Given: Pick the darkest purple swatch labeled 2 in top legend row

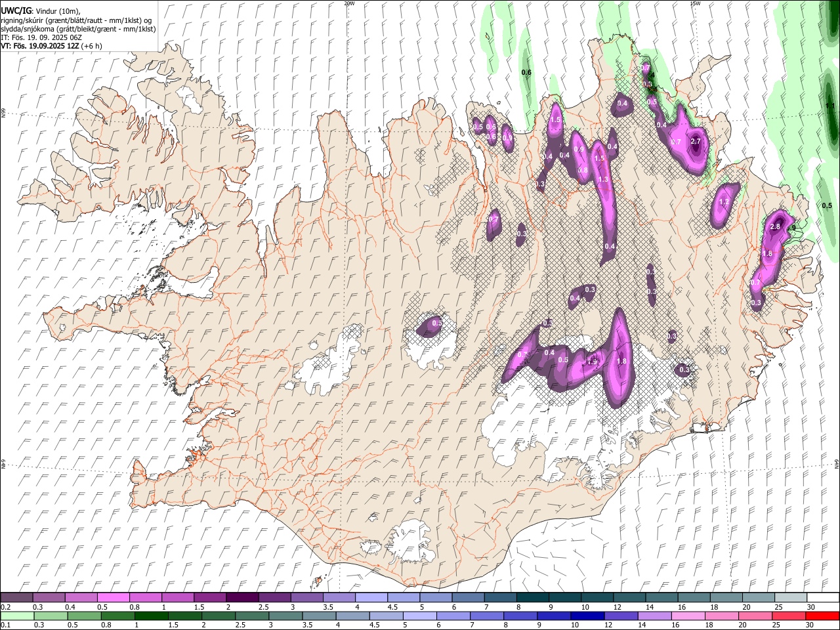Looking at the screenshot, I should point(242,597).
